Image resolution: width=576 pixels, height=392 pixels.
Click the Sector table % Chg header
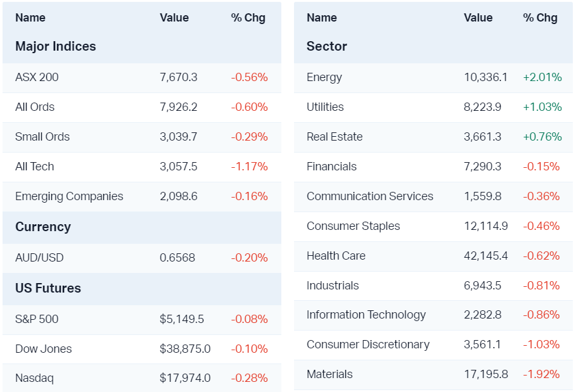[x=540, y=18]
